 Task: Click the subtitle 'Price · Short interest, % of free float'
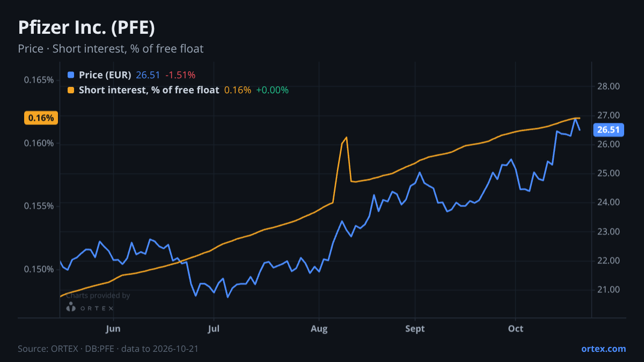click(x=111, y=49)
